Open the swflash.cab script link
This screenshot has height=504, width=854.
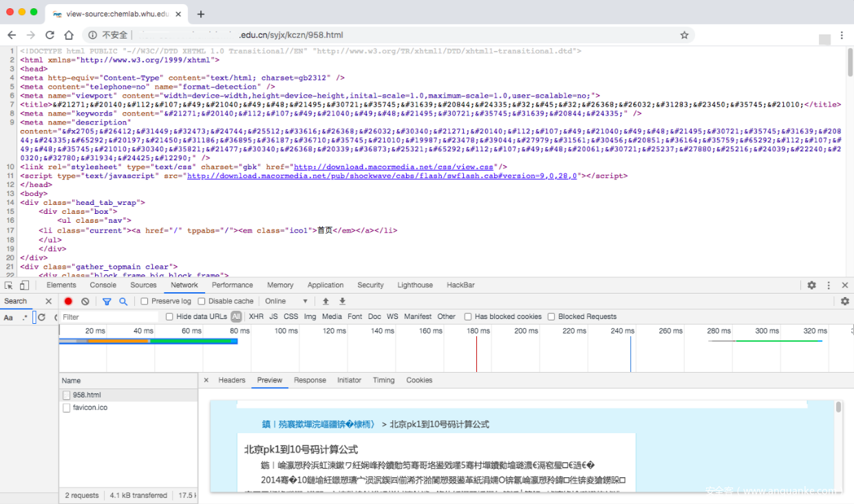pos(383,176)
